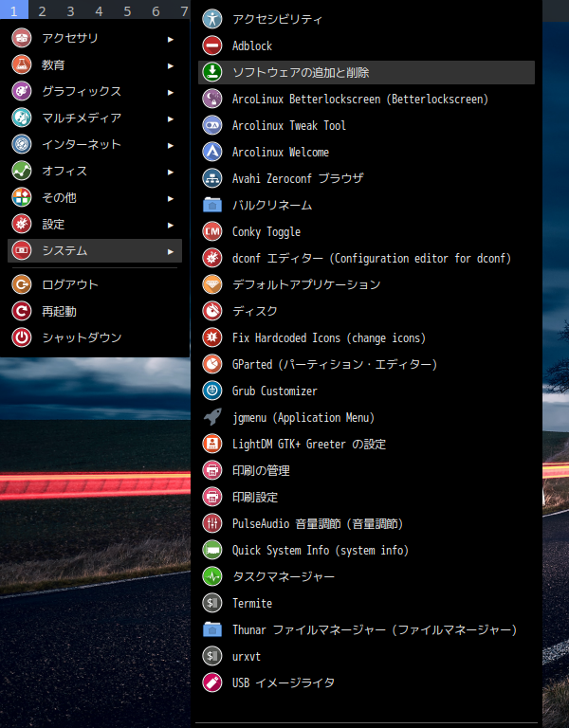The height and width of the screenshot is (728, 569).
Task: Click the Termite terminal icon
Action: tap(212, 603)
